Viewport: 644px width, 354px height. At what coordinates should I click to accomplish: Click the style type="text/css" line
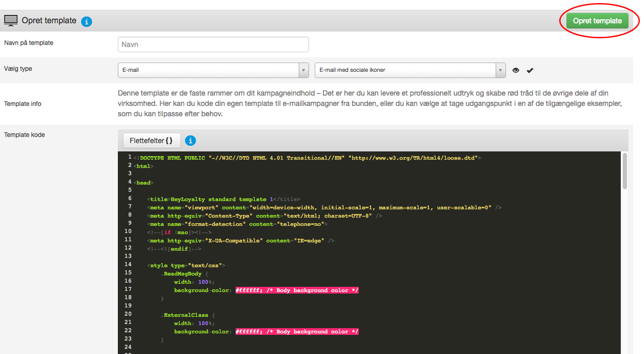[186, 265]
